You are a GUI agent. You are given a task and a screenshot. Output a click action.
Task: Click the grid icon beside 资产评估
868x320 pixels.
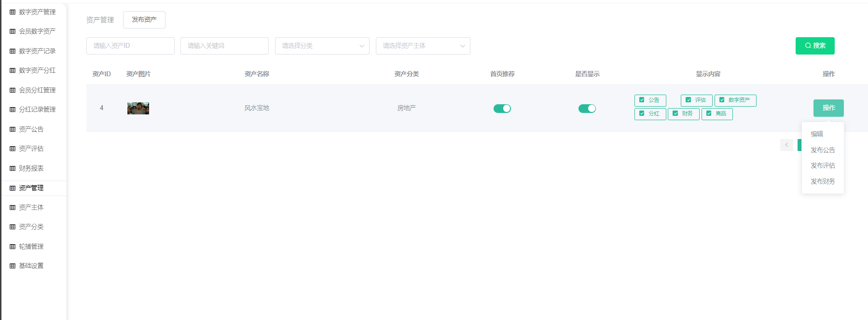click(13, 149)
